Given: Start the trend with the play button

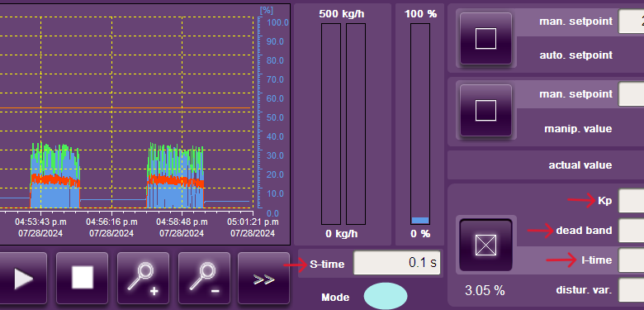Looking at the screenshot, I should [x=22, y=279].
